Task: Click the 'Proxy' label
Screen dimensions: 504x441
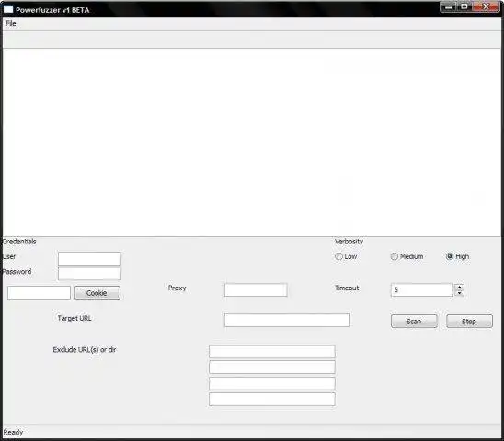Action: (178, 288)
